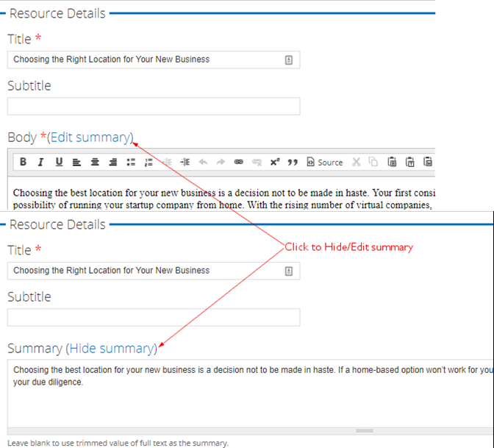Remove link with the Unlink icon
This screenshot has width=494, height=448.
click(257, 162)
